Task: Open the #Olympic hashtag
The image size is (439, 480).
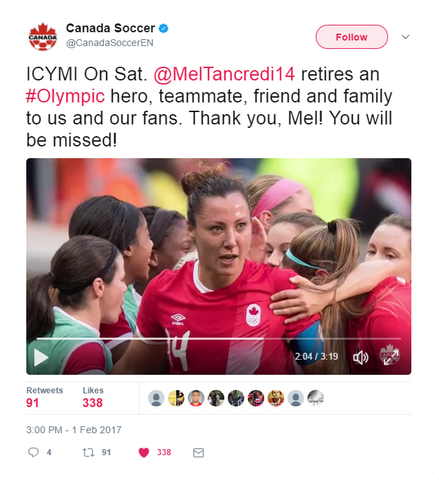Action: coord(65,96)
